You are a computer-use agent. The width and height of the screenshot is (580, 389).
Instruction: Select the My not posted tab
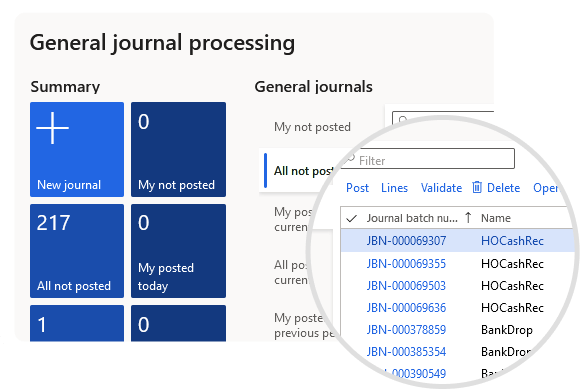tap(312, 127)
